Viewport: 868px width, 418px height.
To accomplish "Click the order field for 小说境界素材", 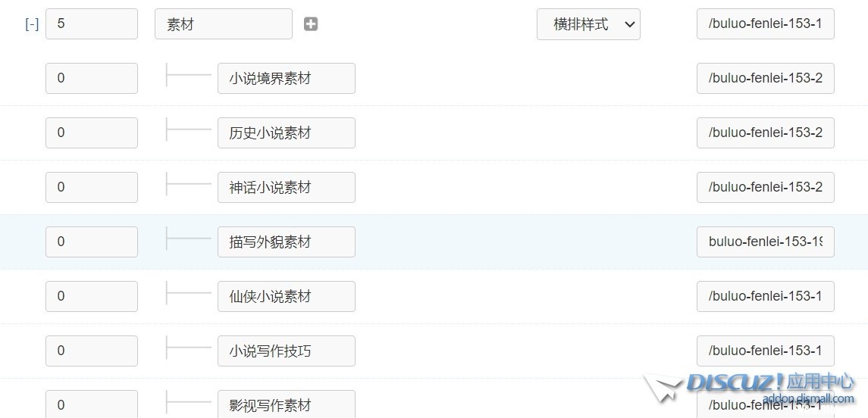I will pos(91,79).
